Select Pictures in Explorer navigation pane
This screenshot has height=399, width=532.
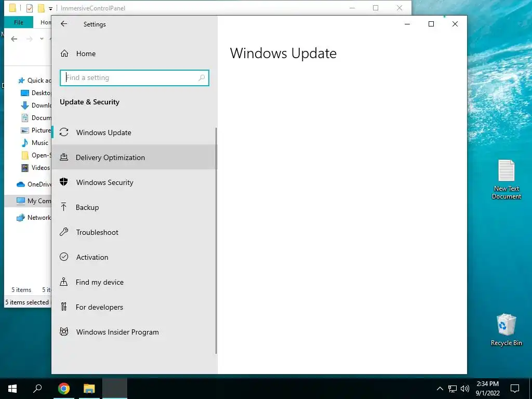click(36, 130)
